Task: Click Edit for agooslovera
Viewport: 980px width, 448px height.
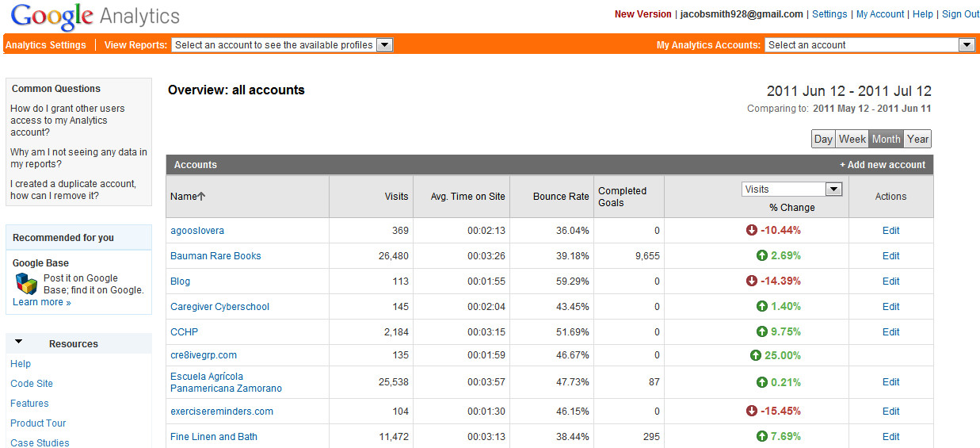Action: pos(890,231)
